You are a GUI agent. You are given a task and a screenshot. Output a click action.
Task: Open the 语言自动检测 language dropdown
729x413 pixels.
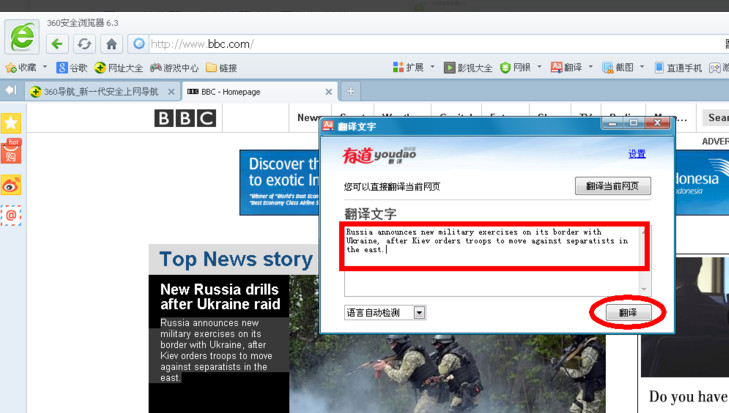click(419, 312)
